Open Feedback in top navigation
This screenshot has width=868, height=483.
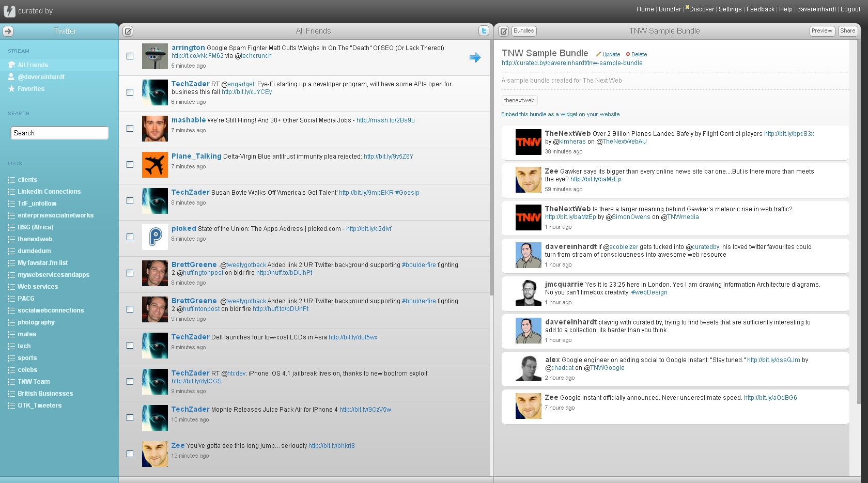[x=761, y=9]
